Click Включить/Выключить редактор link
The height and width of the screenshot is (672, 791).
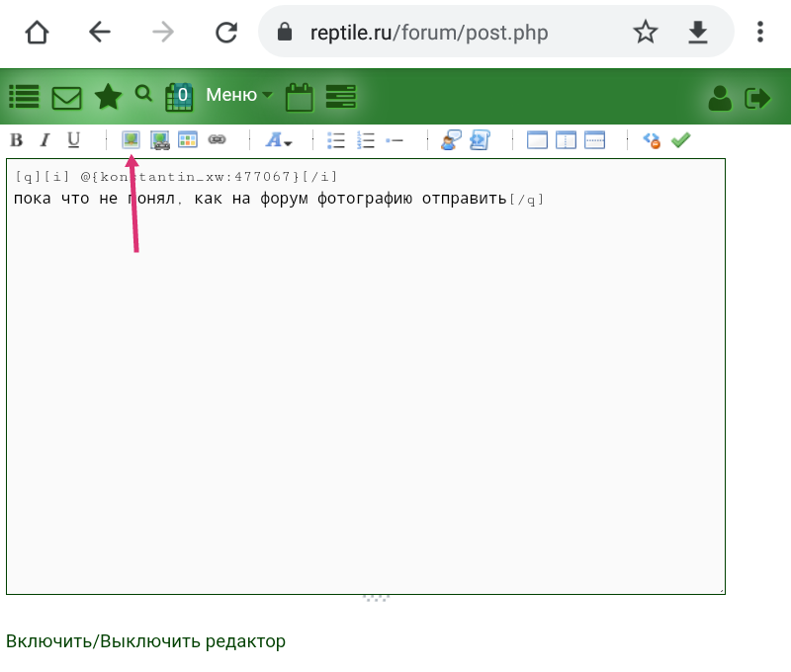pos(145,641)
